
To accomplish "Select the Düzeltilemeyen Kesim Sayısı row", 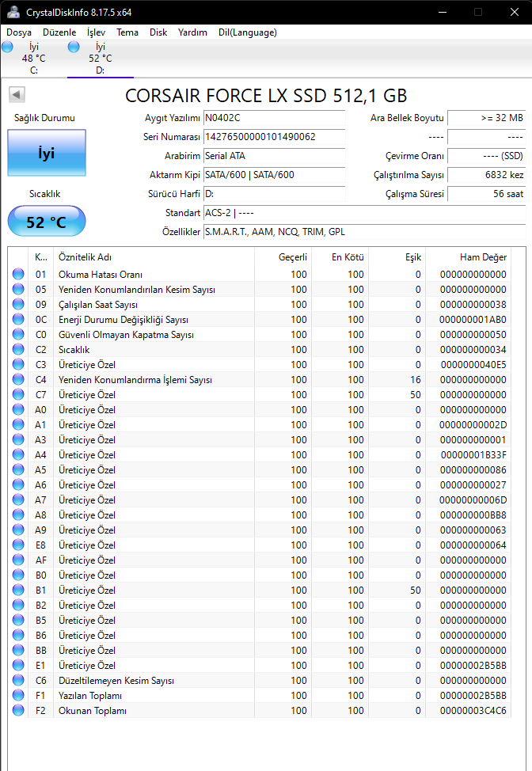I will tap(260, 681).
